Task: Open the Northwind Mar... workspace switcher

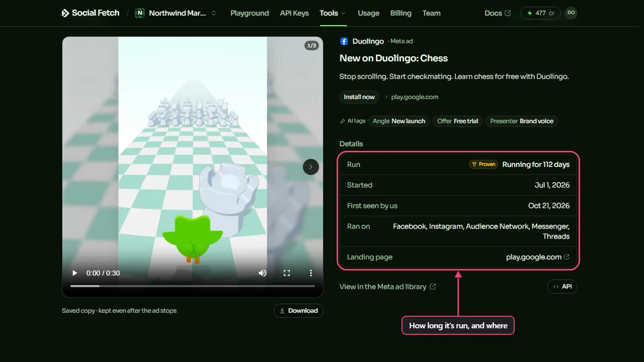Action: pos(176,13)
